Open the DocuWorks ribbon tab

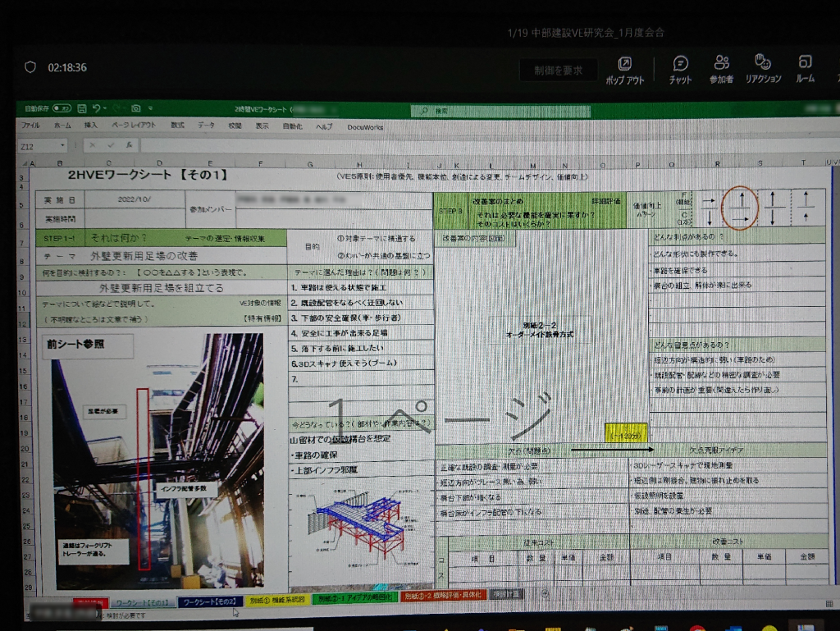(x=365, y=127)
